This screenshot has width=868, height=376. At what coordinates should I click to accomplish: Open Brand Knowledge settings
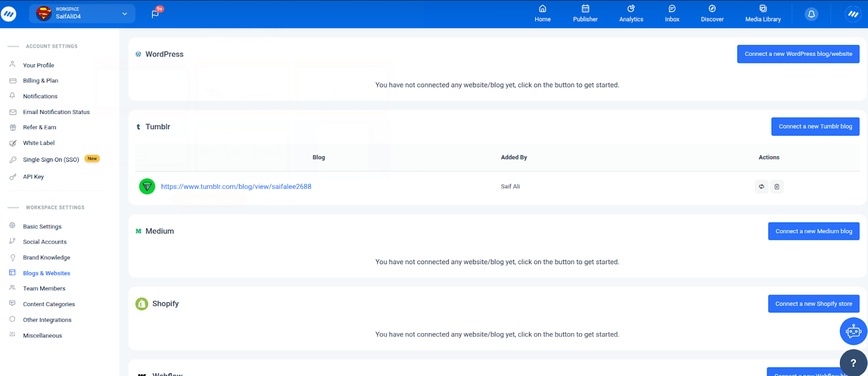tap(47, 257)
